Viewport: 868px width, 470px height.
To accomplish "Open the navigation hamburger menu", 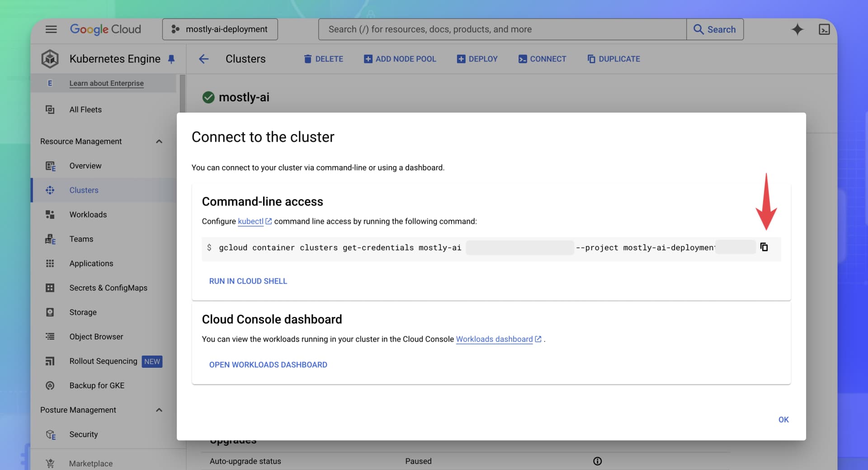I will pos(51,29).
